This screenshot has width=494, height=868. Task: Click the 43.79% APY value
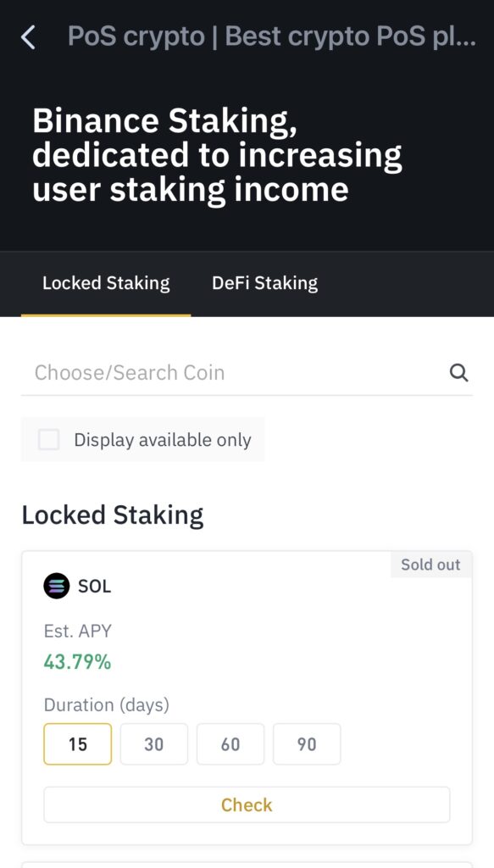coord(77,661)
